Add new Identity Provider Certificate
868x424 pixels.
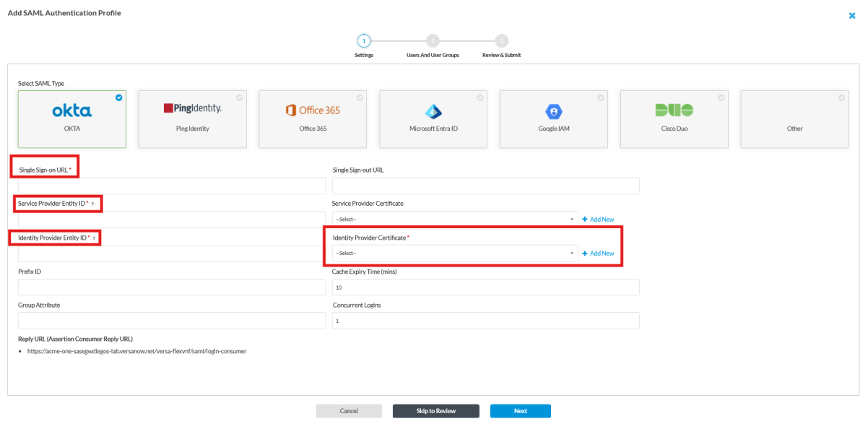(x=598, y=254)
